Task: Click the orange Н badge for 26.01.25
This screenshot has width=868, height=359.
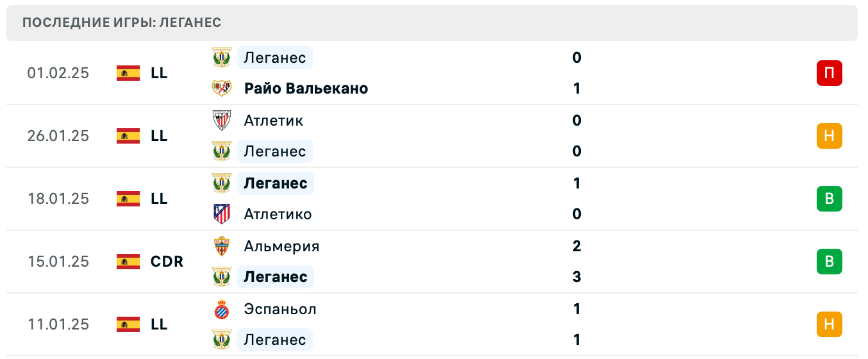Action: click(x=829, y=136)
